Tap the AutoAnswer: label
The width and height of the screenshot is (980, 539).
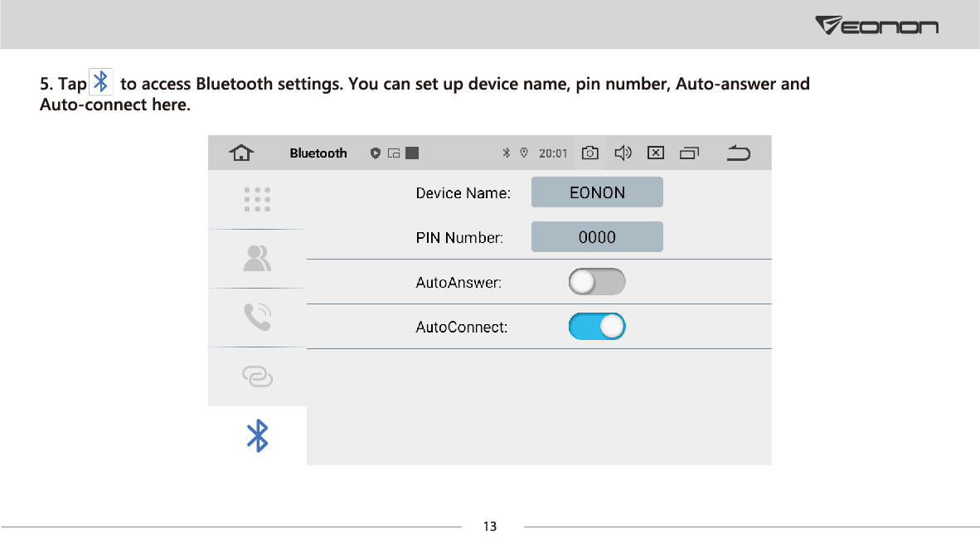pyautogui.click(x=458, y=283)
